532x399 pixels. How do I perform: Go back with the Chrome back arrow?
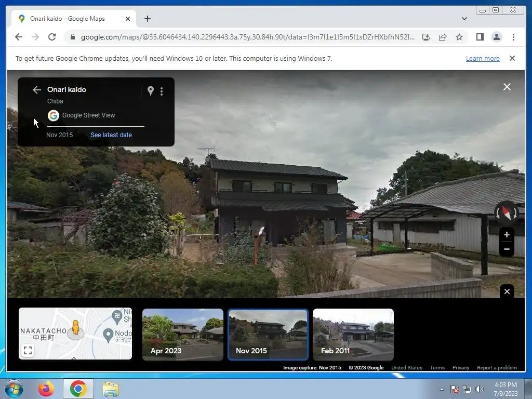click(19, 37)
